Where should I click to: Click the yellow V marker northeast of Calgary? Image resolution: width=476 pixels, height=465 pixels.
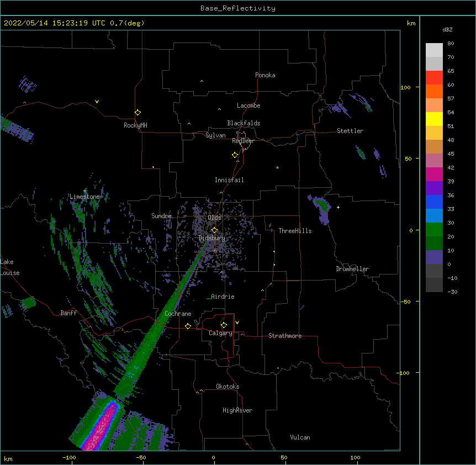tap(237, 323)
